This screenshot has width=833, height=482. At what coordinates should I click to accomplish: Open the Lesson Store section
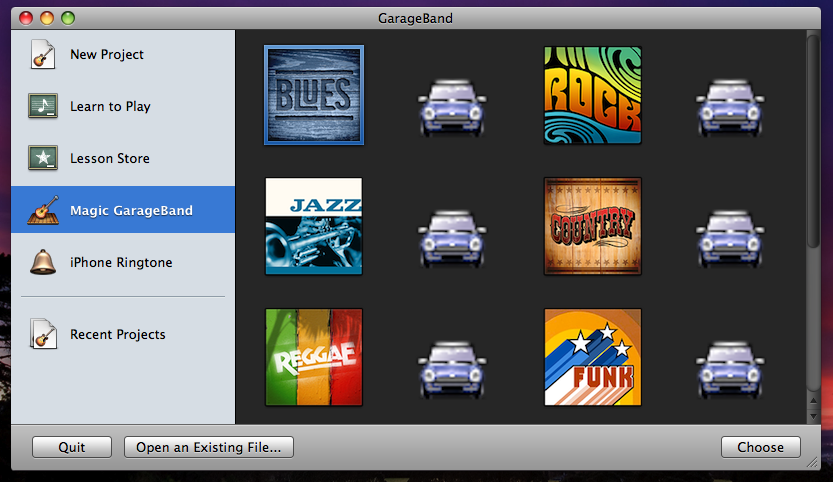point(123,158)
